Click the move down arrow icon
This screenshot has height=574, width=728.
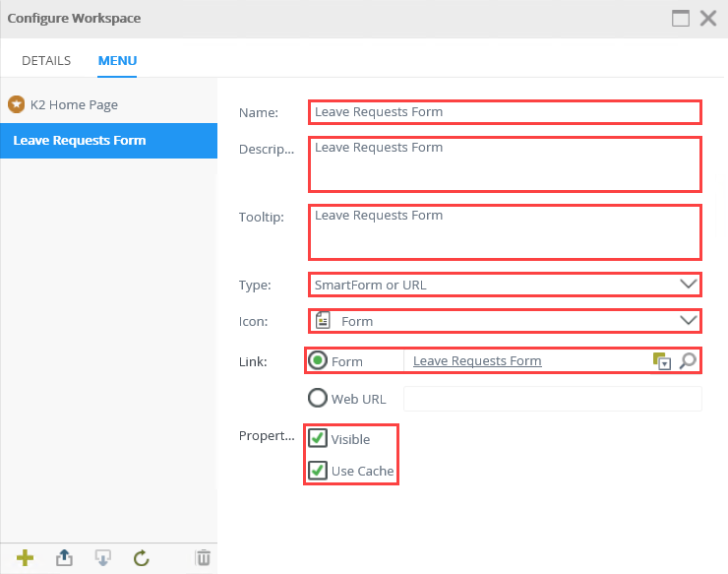point(102,558)
